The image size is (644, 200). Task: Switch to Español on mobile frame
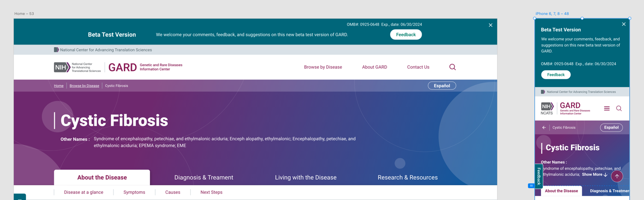(x=611, y=128)
